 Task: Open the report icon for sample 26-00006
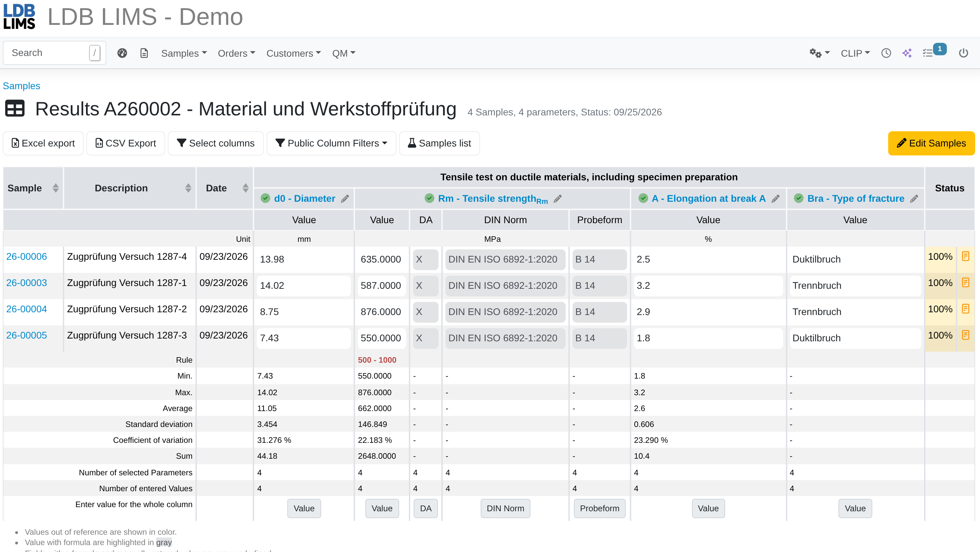(965, 256)
